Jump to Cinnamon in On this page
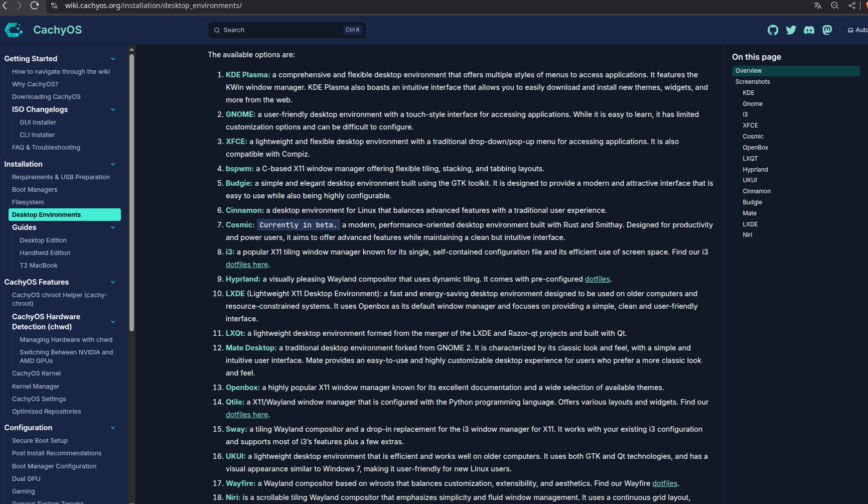 pyautogui.click(x=757, y=191)
